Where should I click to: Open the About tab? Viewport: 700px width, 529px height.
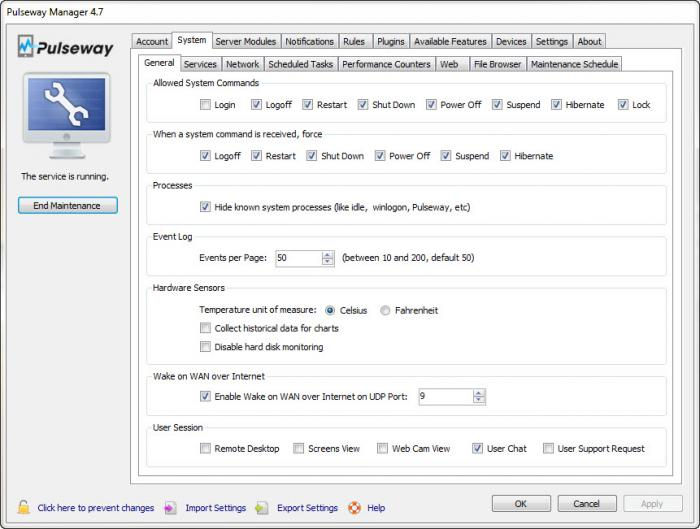(589, 42)
